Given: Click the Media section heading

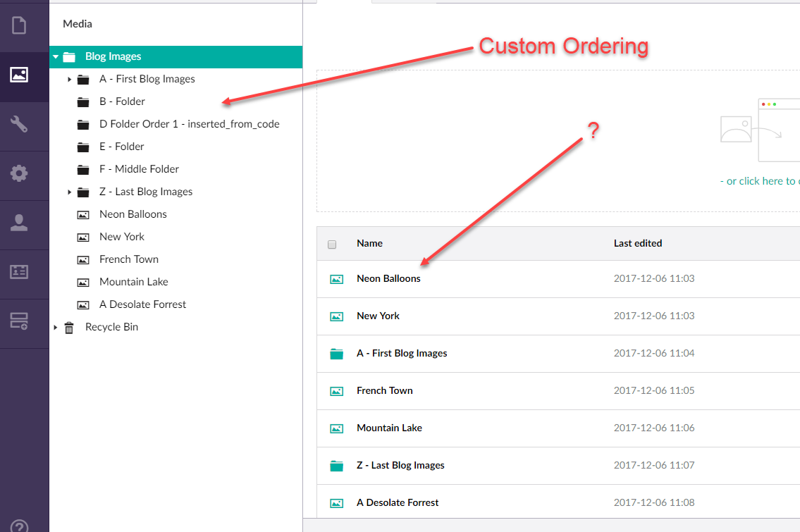Looking at the screenshot, I should (78, 23).
